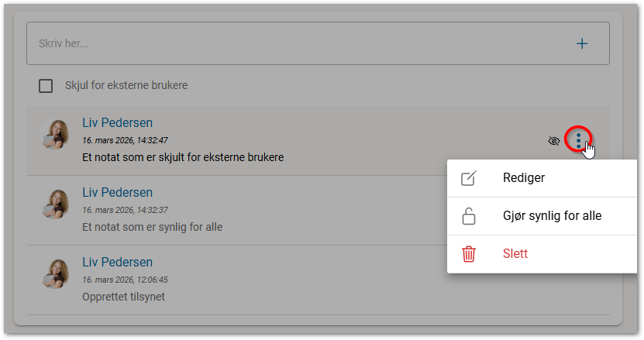644x340 pixels.
Task: Click Liv Pedersen's name on 'synlig for alle' note
Action: 117,193
